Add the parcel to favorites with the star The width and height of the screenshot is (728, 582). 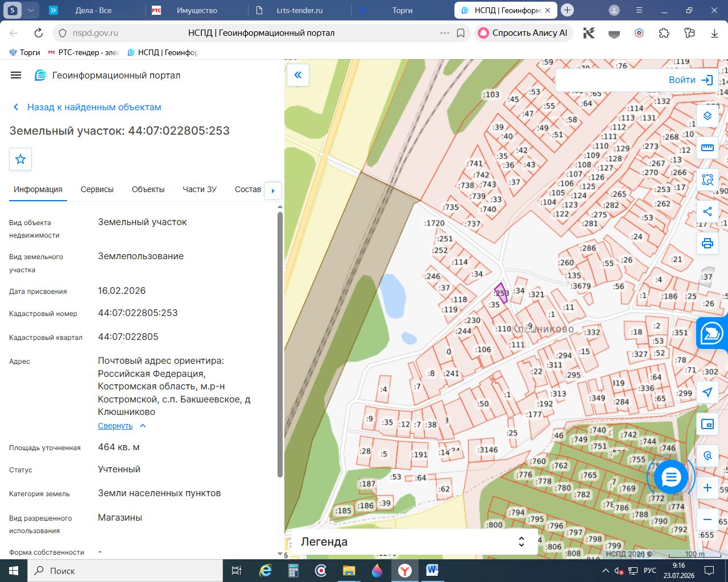pos(20,159)
